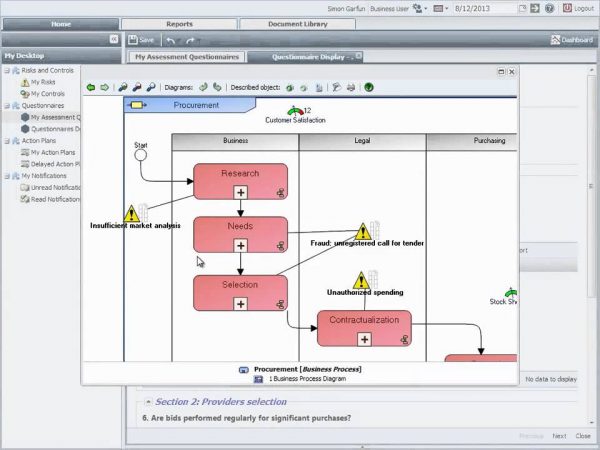This screenshot has width=600, height=450.
Task: Click the green forward arrow in diagram toolbar
Action: tap(104, 87)
